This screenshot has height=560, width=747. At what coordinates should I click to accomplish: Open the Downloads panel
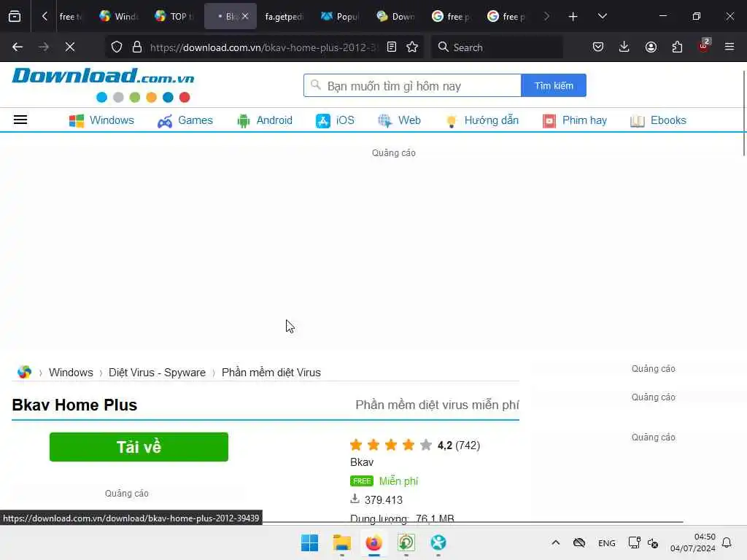[x=624, y=47]
